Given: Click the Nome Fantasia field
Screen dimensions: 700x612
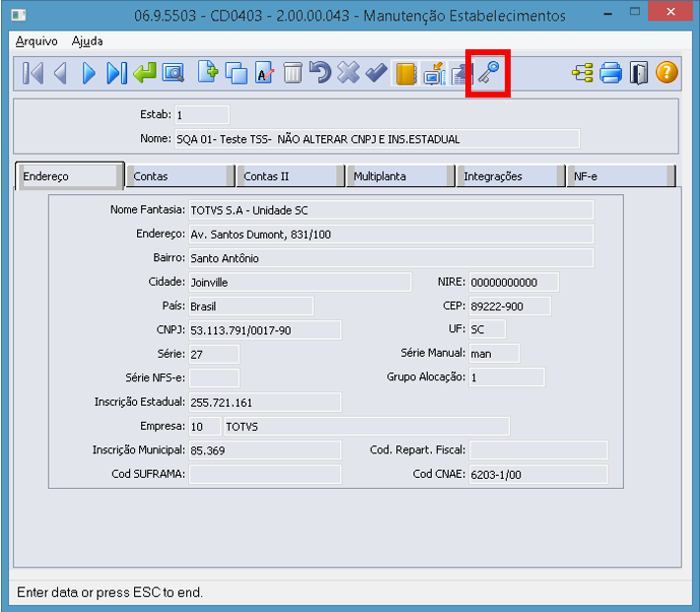Looking at the screenshot, I should pyautogui.click(x=391, y=210).
